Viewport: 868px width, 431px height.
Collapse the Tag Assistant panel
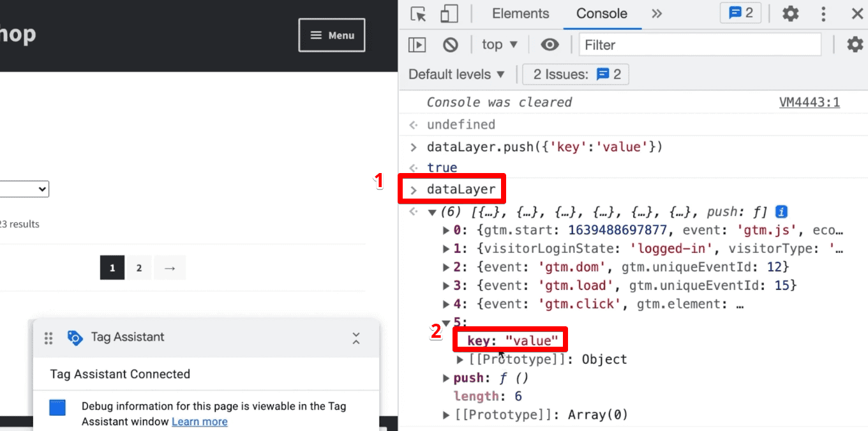[x=355, y=339]
